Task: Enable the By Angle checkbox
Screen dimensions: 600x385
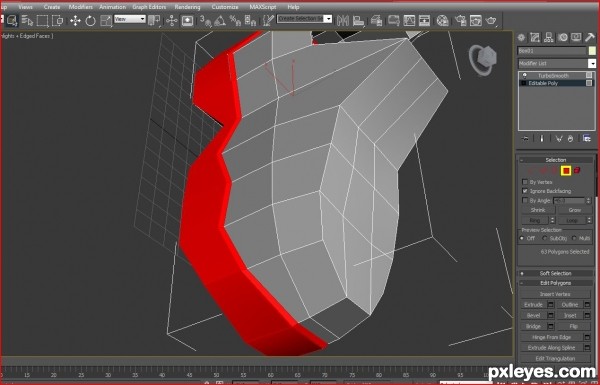Action: pos(525,200)
